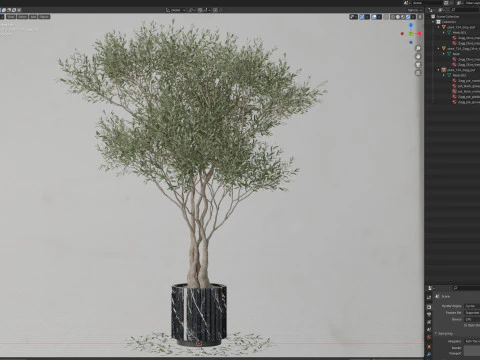Click the green Y axis gizmo ball
The width and height of the screenshot is (480, 360).
[411, 34]
